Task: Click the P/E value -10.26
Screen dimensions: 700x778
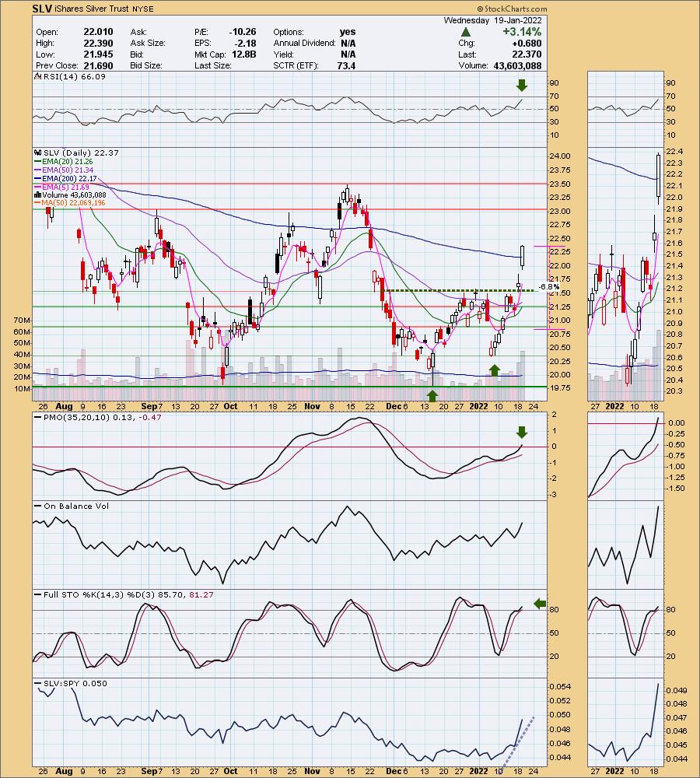Action: (x=243, y=32)
